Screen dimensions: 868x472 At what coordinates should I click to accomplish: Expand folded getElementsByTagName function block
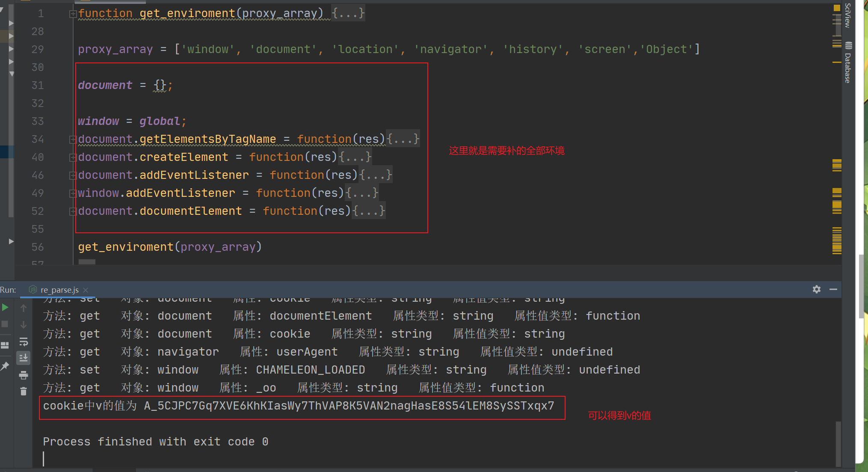[x=73, y=139]
